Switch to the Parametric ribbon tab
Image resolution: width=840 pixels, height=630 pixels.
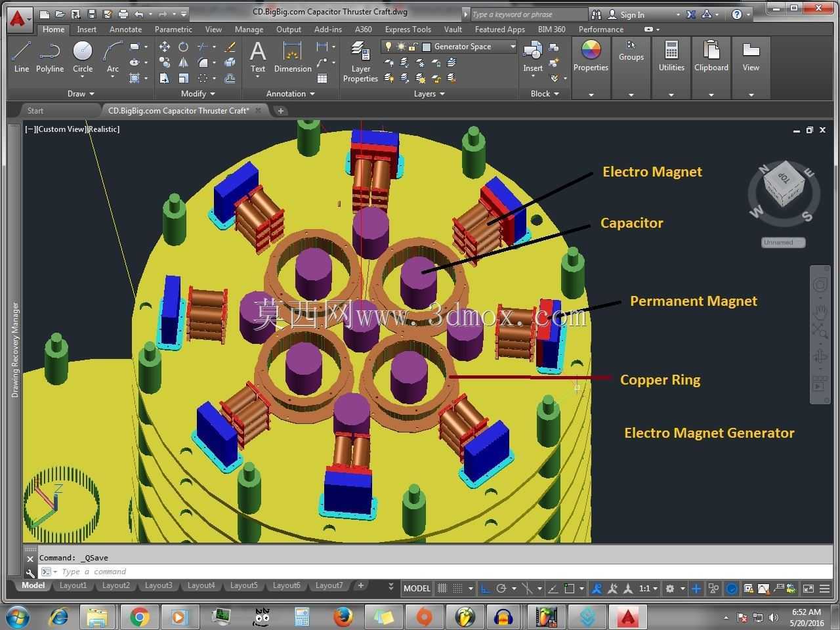pos(173,30)
